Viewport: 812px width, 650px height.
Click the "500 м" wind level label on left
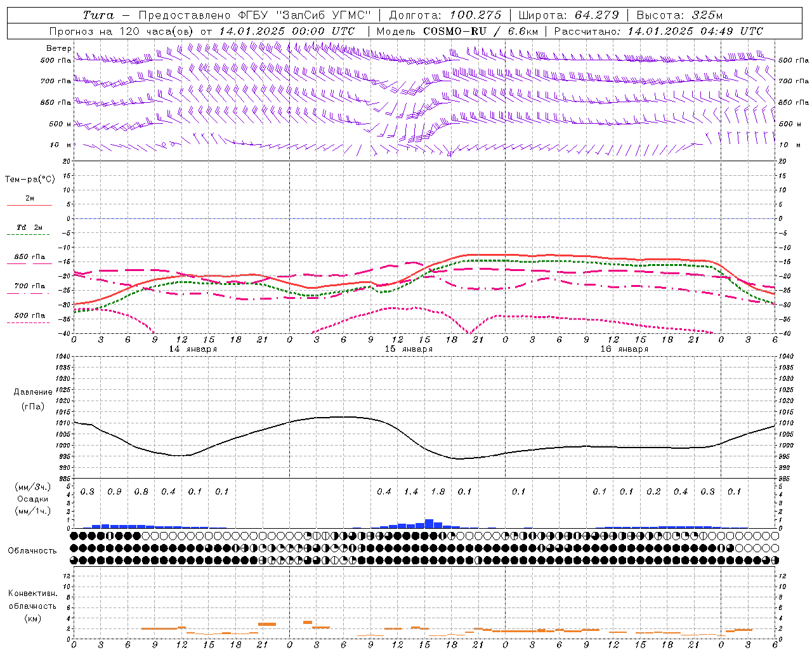point(60,124)
